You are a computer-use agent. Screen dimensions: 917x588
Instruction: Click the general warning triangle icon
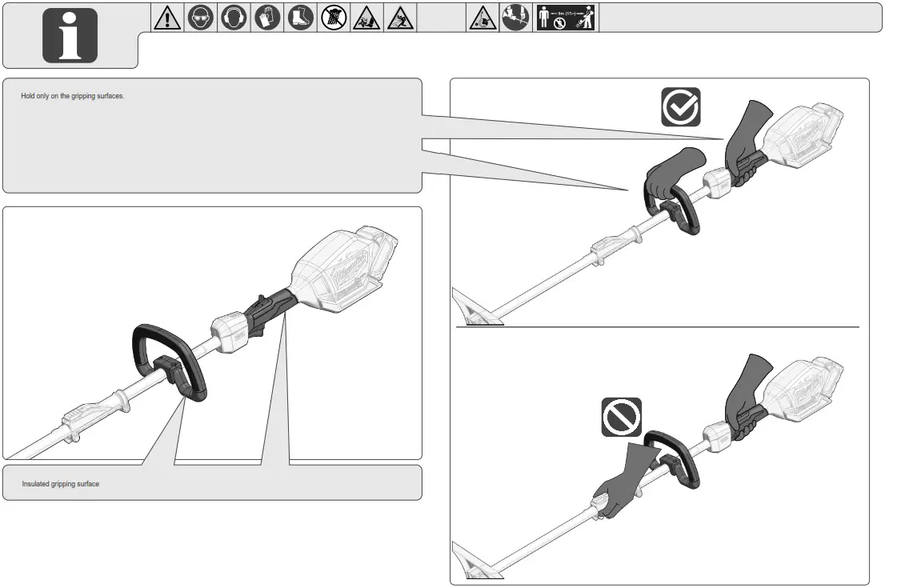point(166,18)
